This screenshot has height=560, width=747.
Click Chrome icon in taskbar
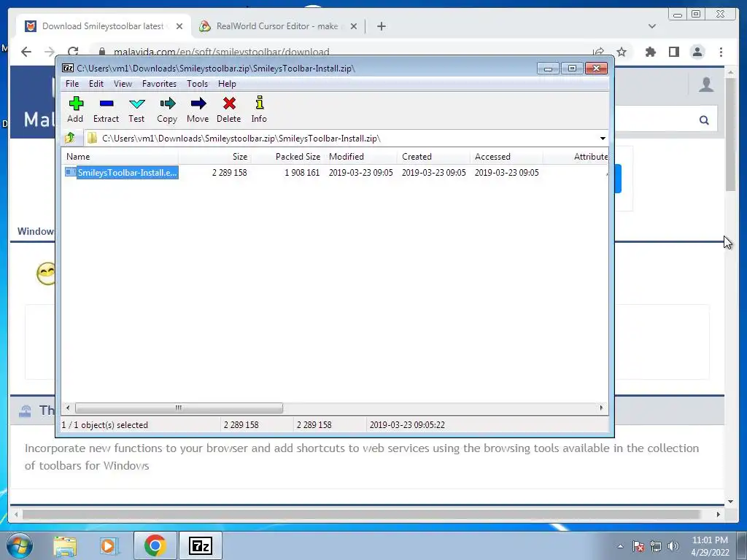[x=155, y=545]
